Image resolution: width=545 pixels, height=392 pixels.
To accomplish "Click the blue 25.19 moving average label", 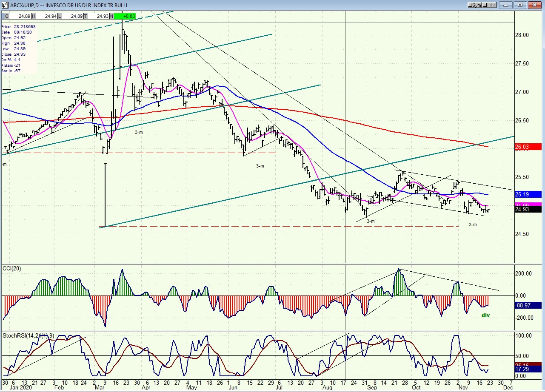I will pyautogui.click(x=529, y=194).
